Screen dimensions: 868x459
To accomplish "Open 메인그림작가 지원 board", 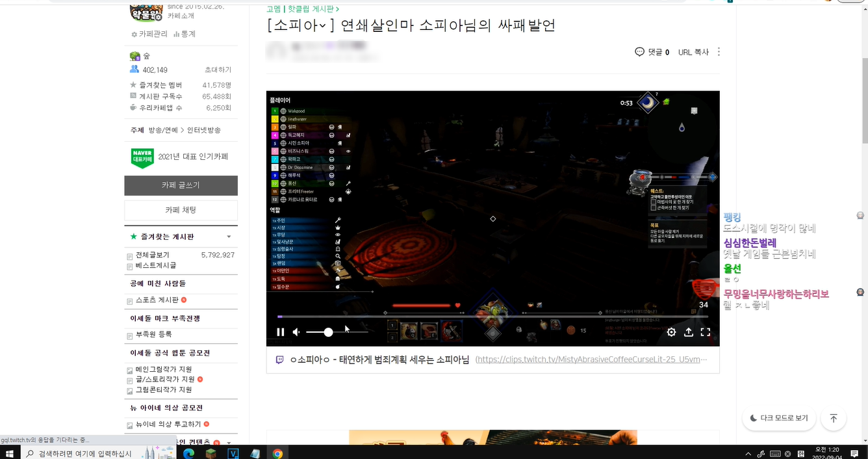I will 164,369.
